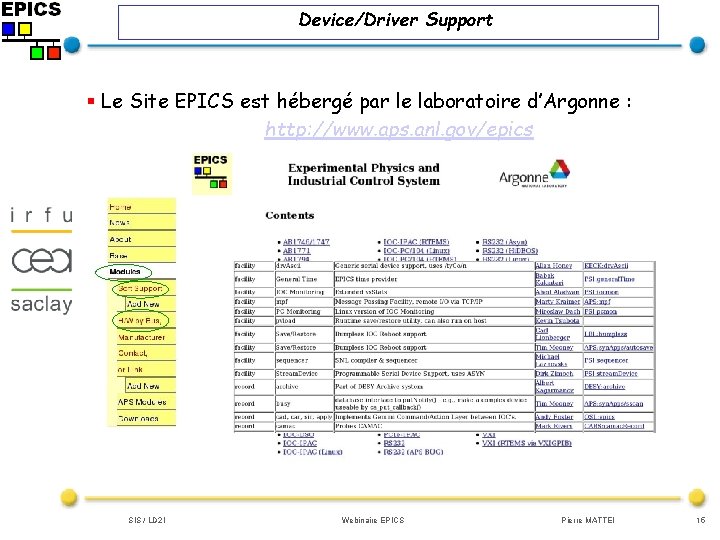Click the 'Linux version of IOC Monitoring' cell

click(434, 311)
